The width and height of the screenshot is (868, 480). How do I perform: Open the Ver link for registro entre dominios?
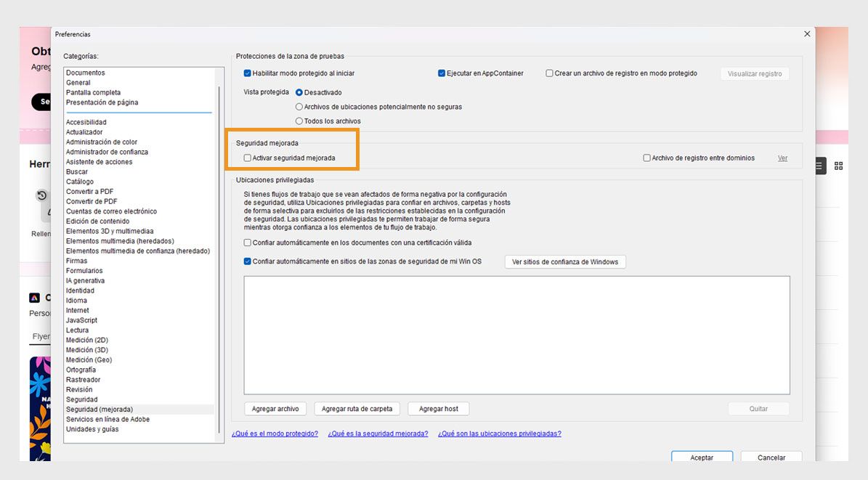point(782,158)
